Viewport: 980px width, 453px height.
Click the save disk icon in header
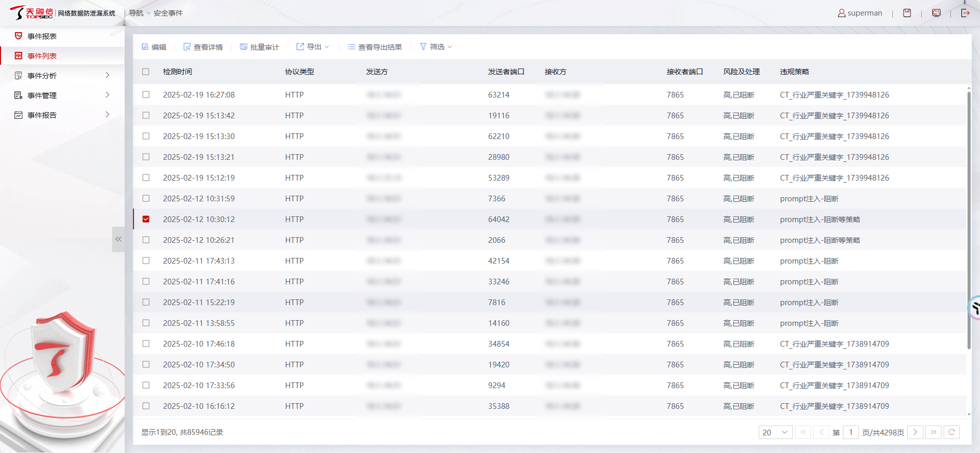(x=907, y=13)
